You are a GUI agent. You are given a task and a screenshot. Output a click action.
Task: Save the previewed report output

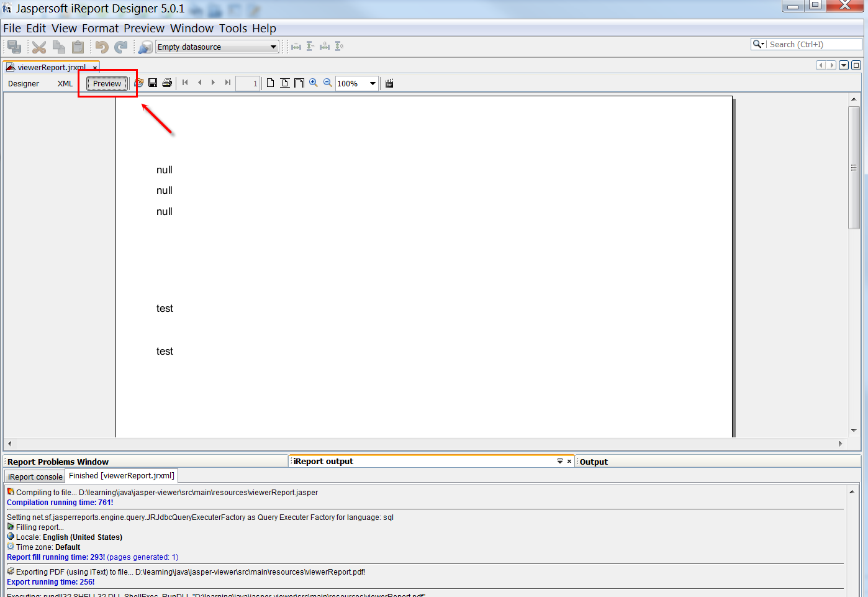pos(153,83)
